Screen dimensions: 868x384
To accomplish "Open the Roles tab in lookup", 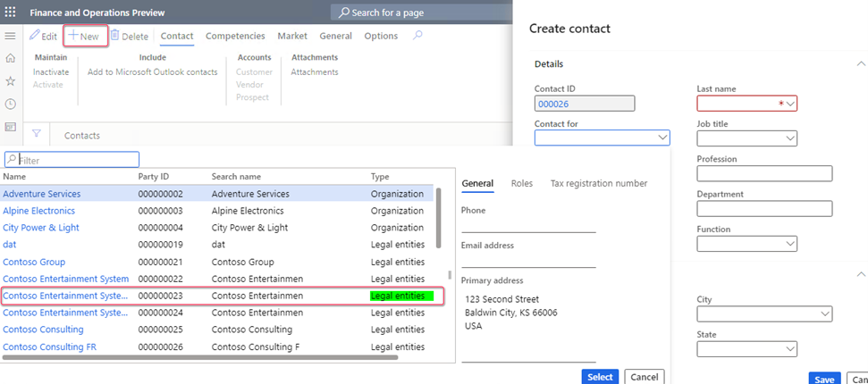I will [x=522, y=183].
